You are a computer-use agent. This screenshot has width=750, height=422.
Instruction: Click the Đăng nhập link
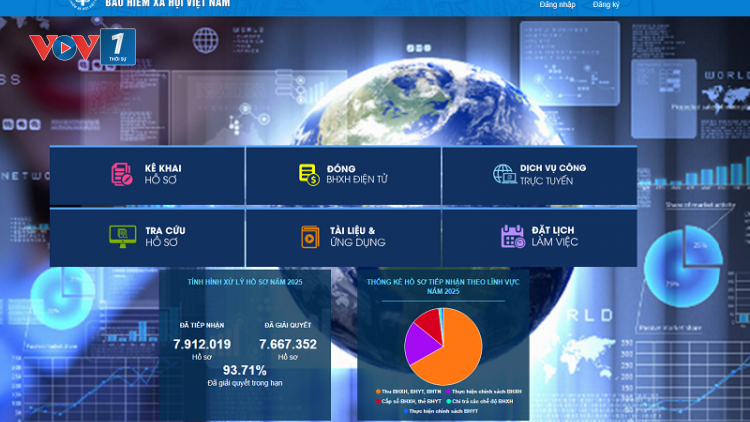557,5
